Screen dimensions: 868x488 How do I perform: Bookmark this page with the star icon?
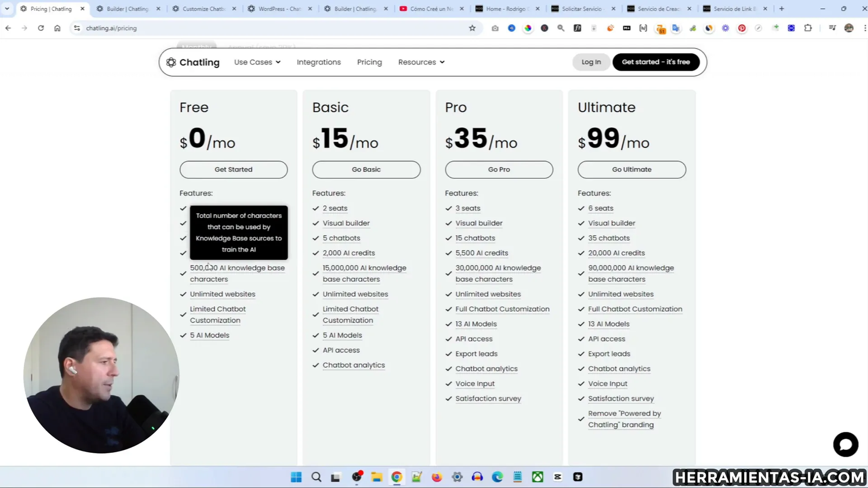[472, 28]
